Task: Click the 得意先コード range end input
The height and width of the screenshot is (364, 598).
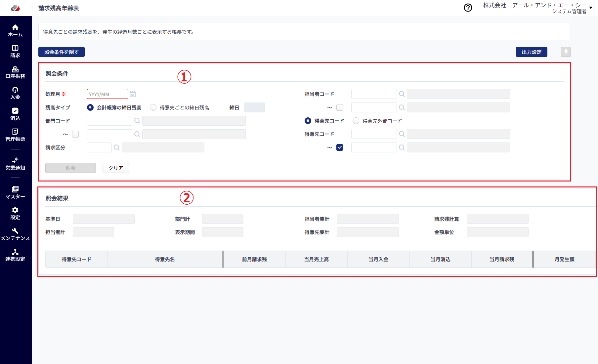Action: pyautogui.click(x=374, y=147)
